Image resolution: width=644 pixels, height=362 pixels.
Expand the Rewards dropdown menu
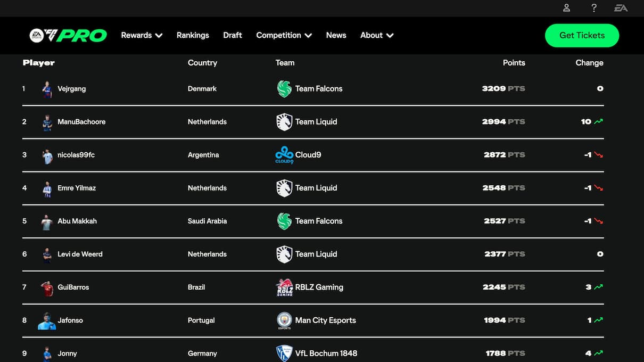[142, 35]
